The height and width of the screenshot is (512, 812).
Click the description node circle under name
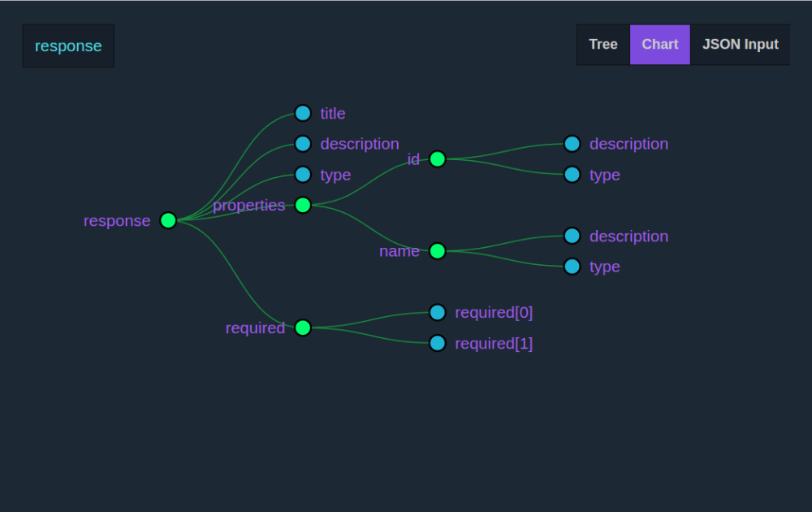[572, 236]
